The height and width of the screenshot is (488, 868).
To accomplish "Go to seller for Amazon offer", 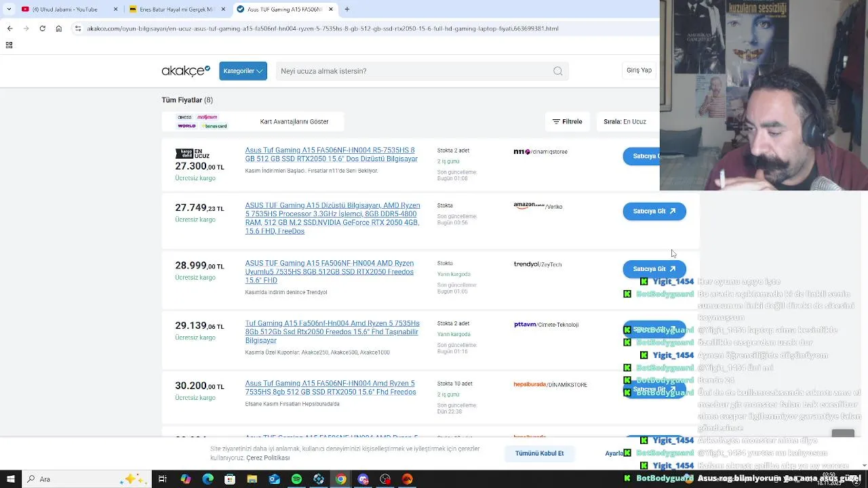I will pos(654,211).
